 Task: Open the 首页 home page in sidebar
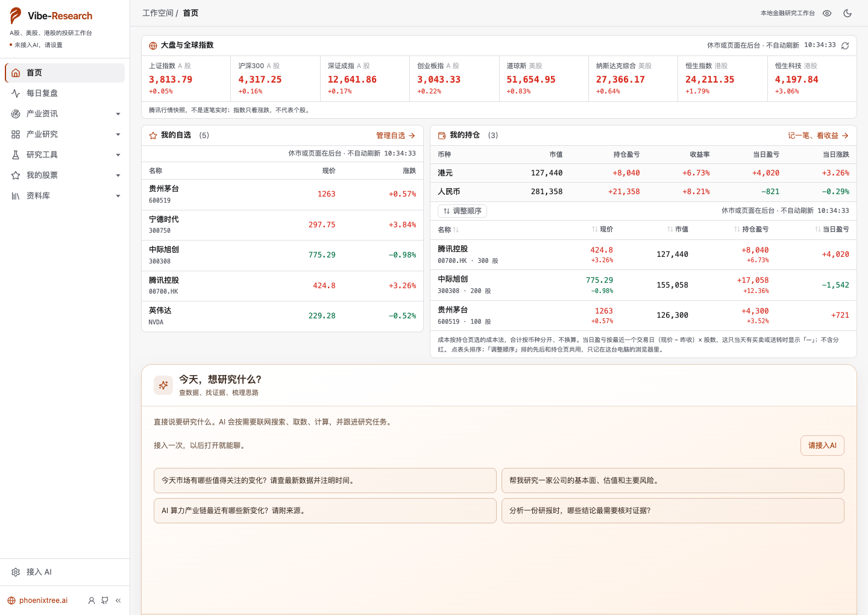point(65,73)
